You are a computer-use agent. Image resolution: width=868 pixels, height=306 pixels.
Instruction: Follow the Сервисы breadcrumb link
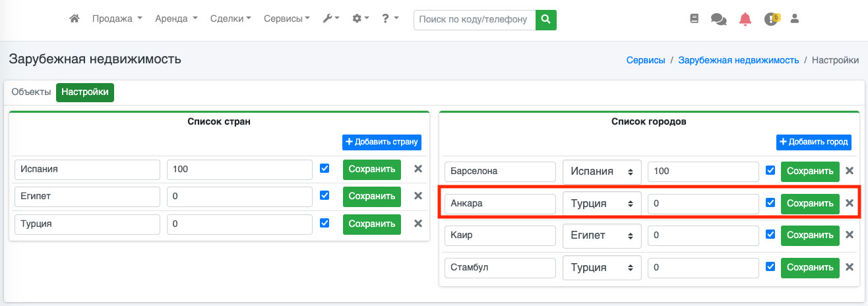click(x=645, y=60)
